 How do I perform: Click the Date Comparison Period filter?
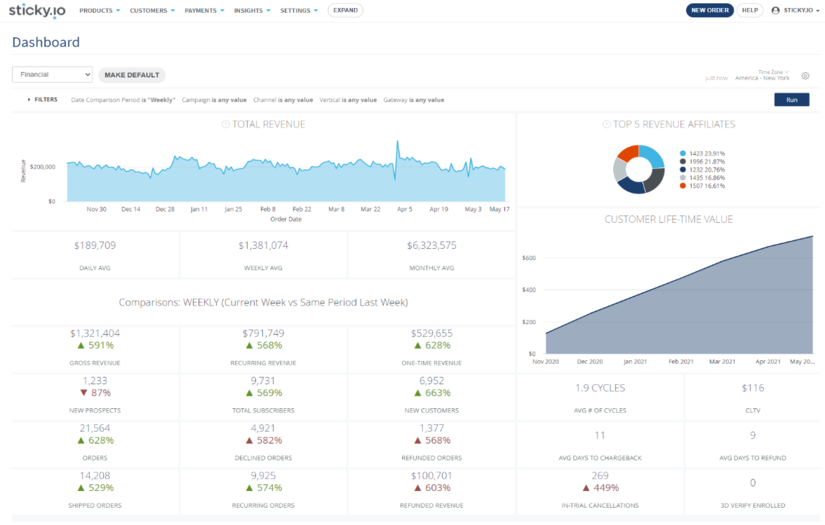(123, 100)
